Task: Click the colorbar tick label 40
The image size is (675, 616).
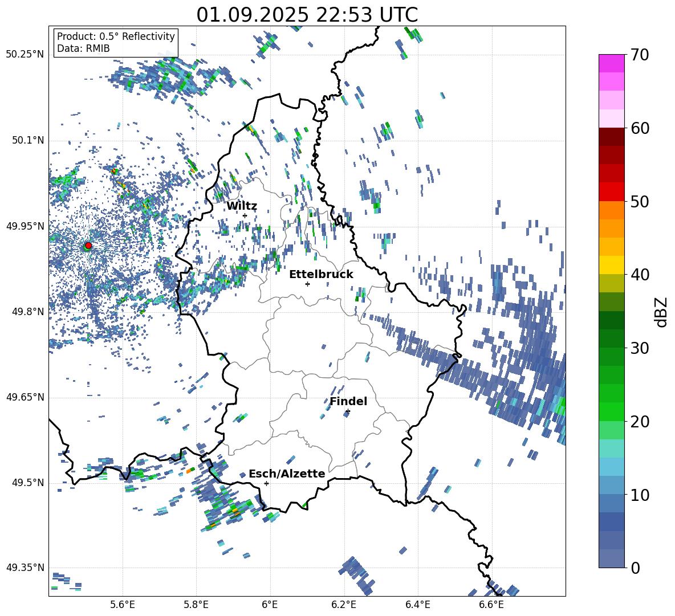Action: pos(639,275)
